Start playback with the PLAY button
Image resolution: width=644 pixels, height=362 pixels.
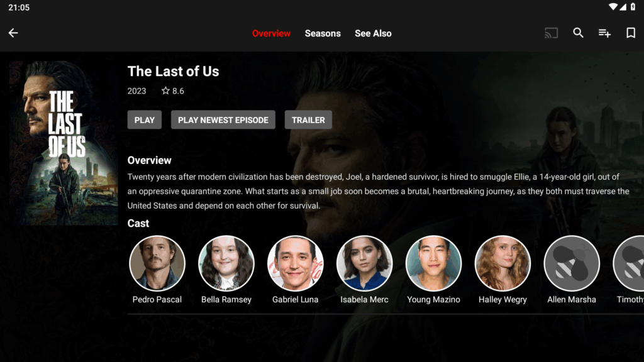(x=145, y=120)
